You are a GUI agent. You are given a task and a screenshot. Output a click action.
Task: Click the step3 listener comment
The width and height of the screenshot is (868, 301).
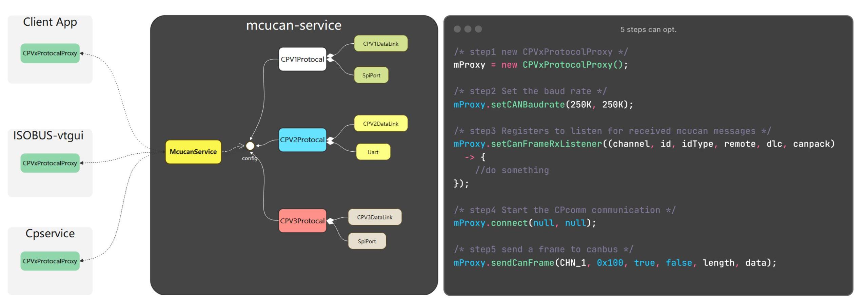tap(613, 131)
